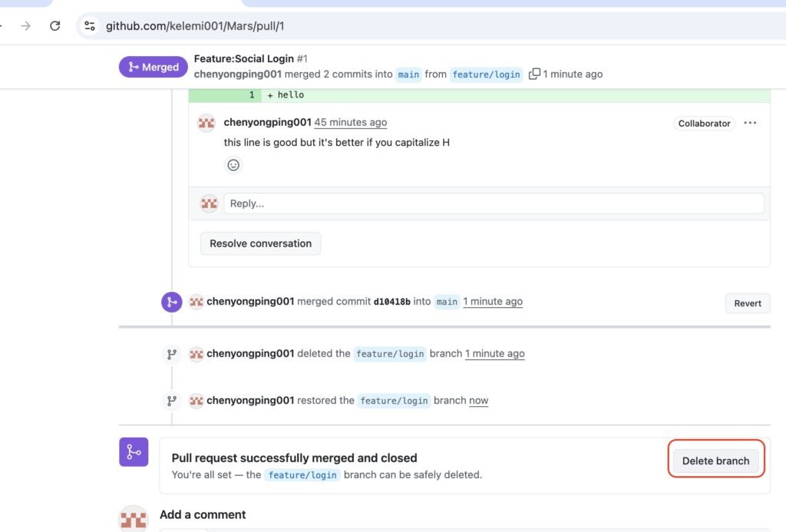Click the '45 minutes ago' comment timestamp

[350, 123]
